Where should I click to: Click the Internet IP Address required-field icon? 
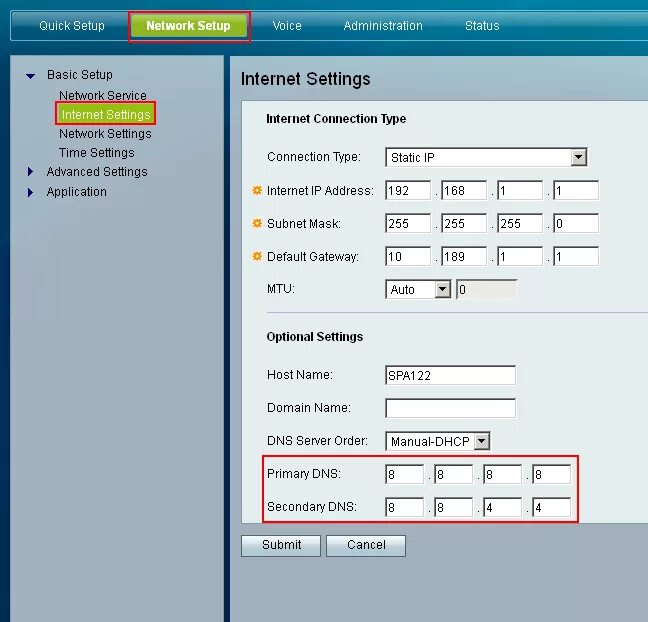point(257,190)
